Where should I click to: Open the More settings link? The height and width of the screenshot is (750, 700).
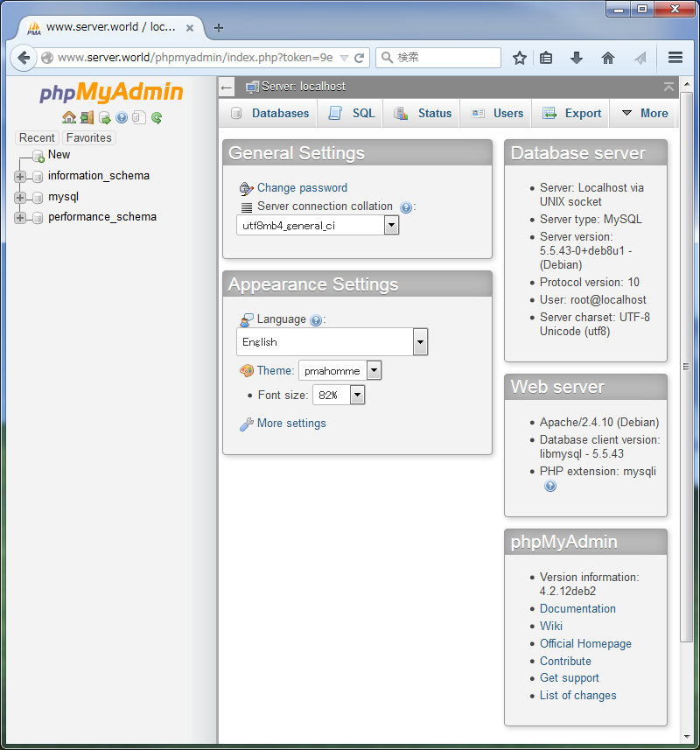pyautogui.click(x=291, y=424)
